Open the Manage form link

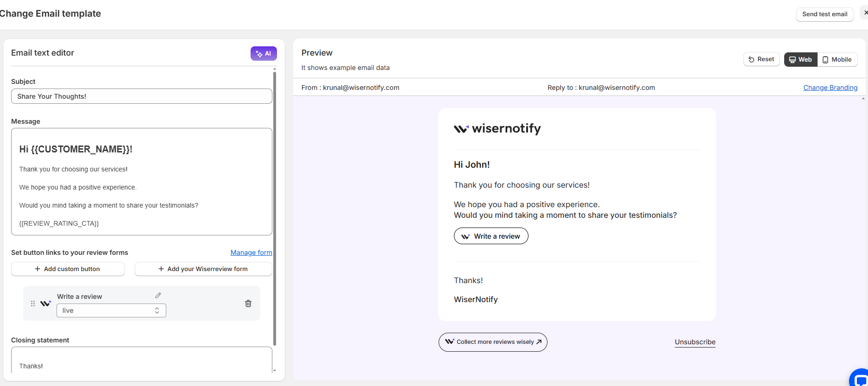pos(251,253)
